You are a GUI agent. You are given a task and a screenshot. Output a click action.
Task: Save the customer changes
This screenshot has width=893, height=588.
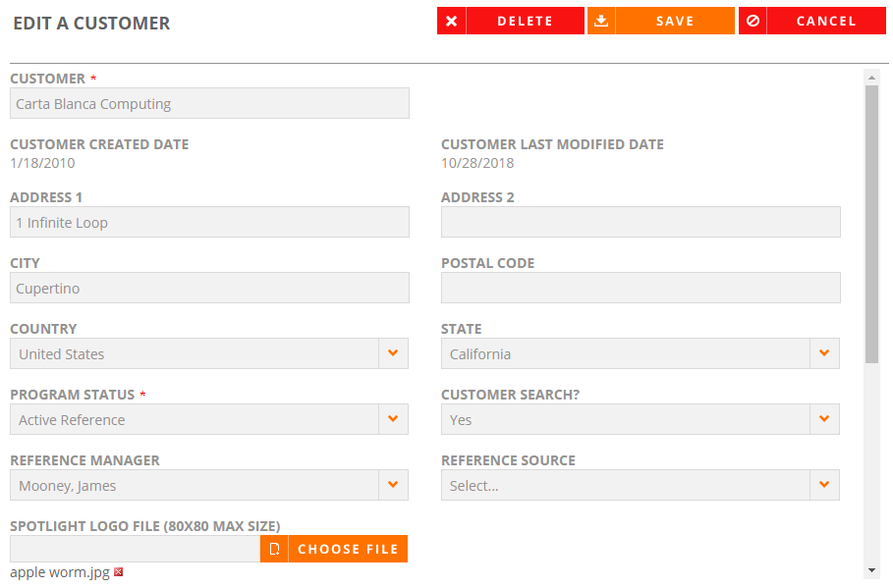661,21
